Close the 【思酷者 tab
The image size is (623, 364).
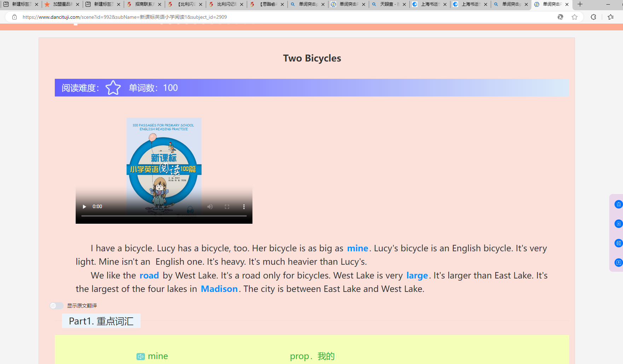tap(282, 5)
